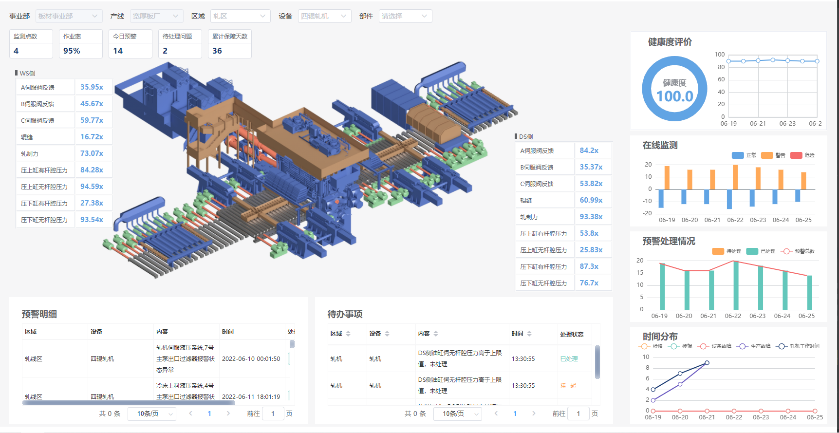Sort 待办事项 table by 区域 column
The image size is (839, 433).
pyautogui.click(x=336, y=333)
